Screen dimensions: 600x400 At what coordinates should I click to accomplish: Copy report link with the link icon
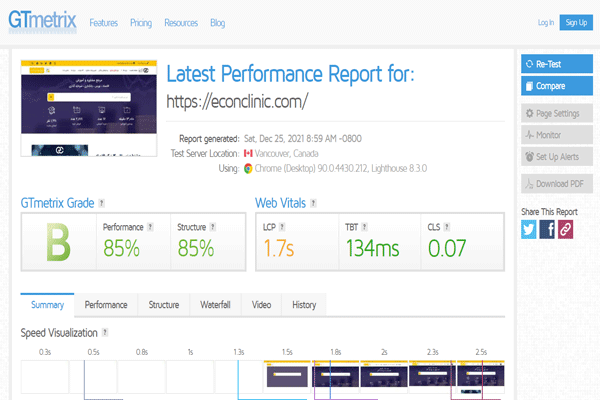coord(565,229)
